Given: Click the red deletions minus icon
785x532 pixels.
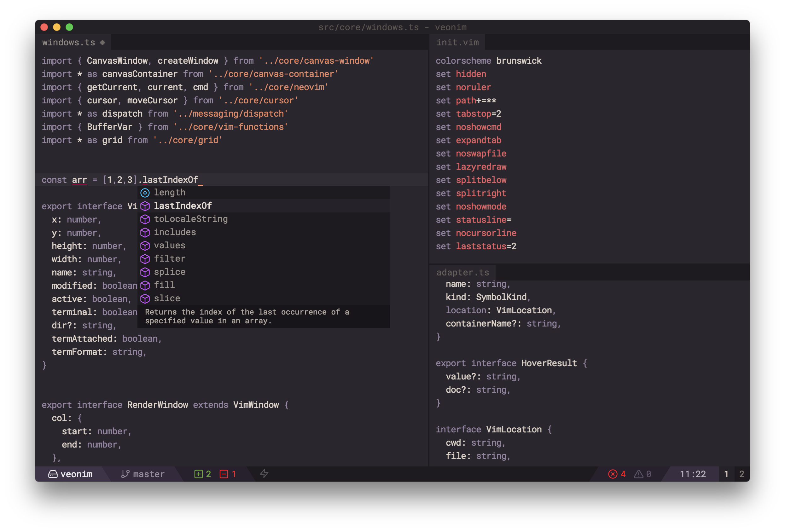Looking at the screenshot, I should [224, 474].
